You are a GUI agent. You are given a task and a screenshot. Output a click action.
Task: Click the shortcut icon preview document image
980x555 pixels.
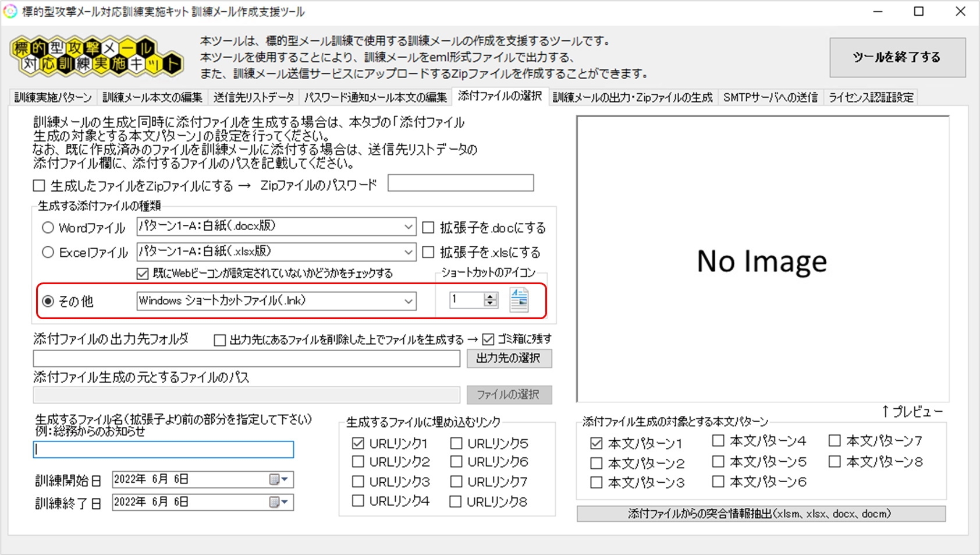520,299
